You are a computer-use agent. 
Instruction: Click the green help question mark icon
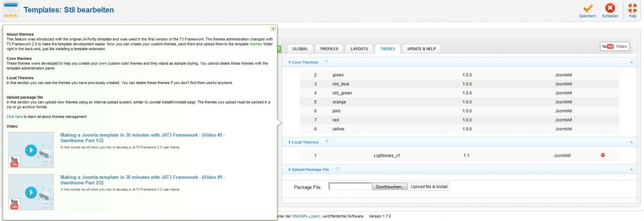(x=279, y=49)
